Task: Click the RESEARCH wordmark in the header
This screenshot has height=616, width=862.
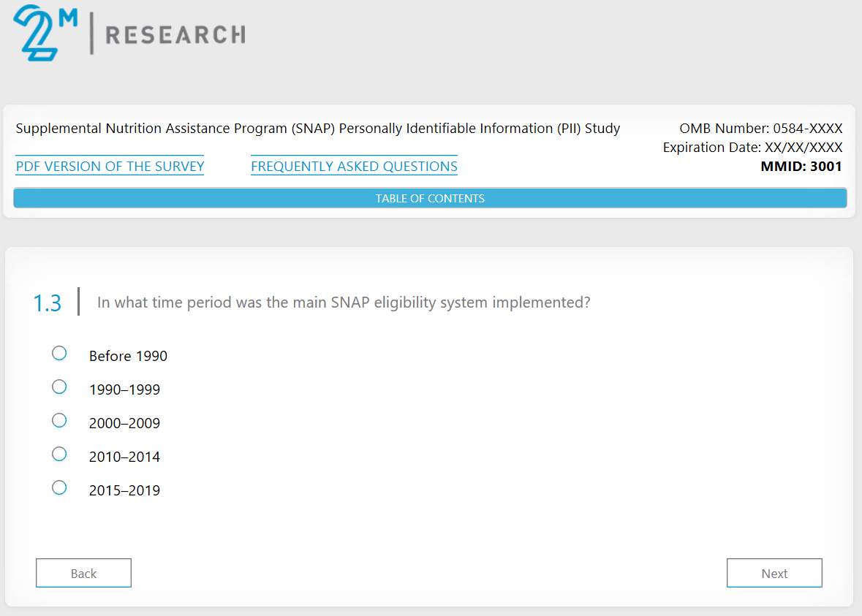Action: pyautogui.click(x=175, y=34)
